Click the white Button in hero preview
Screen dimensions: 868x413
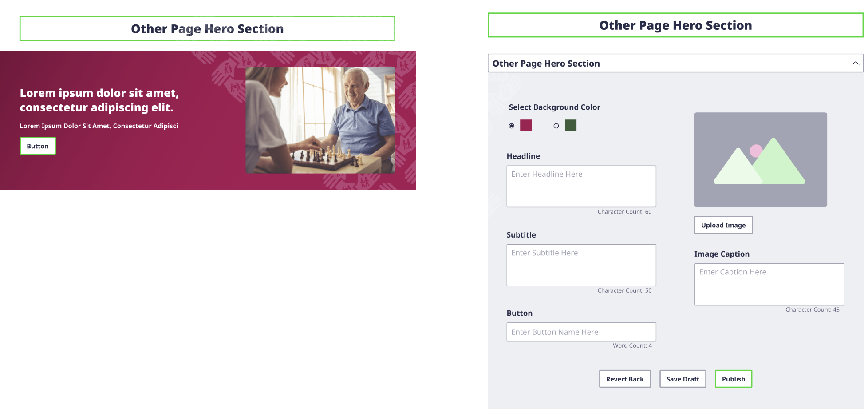[38, 146]
